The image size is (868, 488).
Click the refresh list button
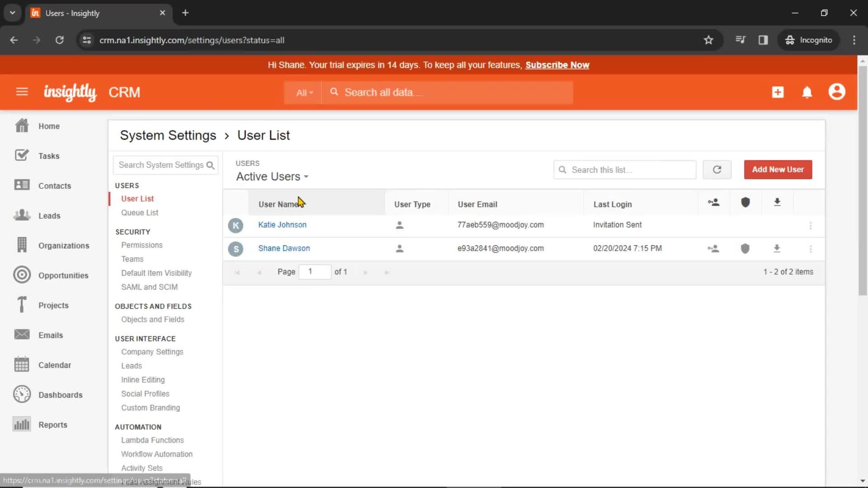pos(717,169)
